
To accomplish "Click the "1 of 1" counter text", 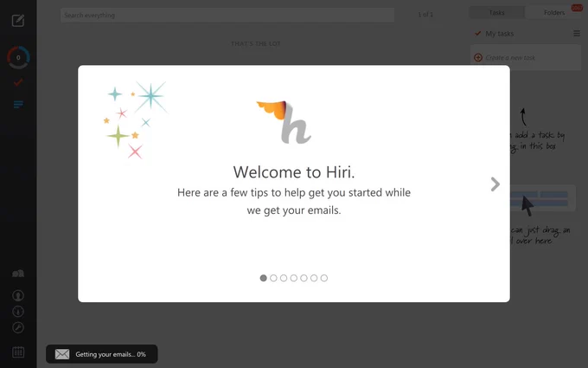I will click(x=425, y=15).
